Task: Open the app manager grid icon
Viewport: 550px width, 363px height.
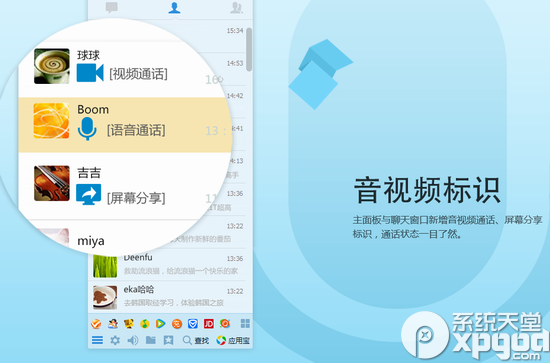Action: 245,323
